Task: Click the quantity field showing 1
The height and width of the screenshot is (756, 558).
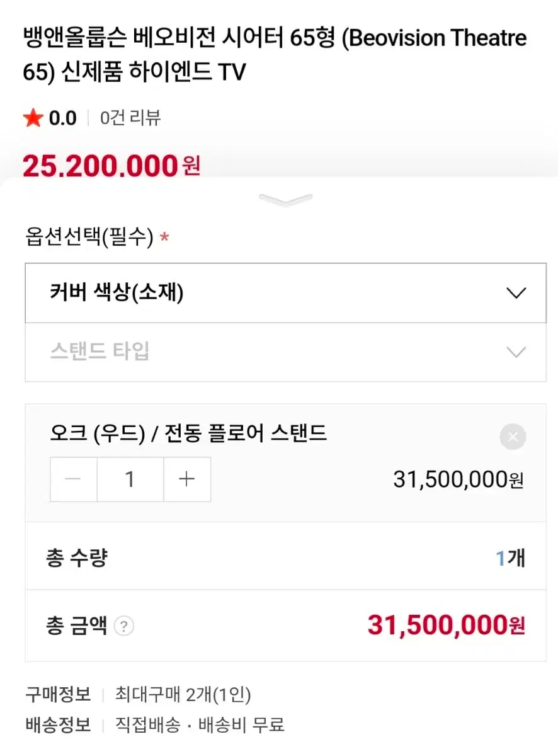Action: click(130, 479)
